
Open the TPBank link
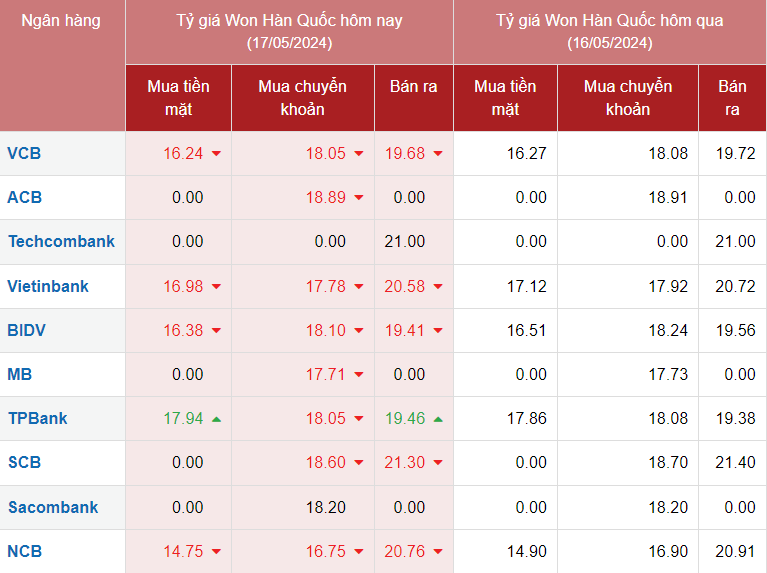coord(38,419)
